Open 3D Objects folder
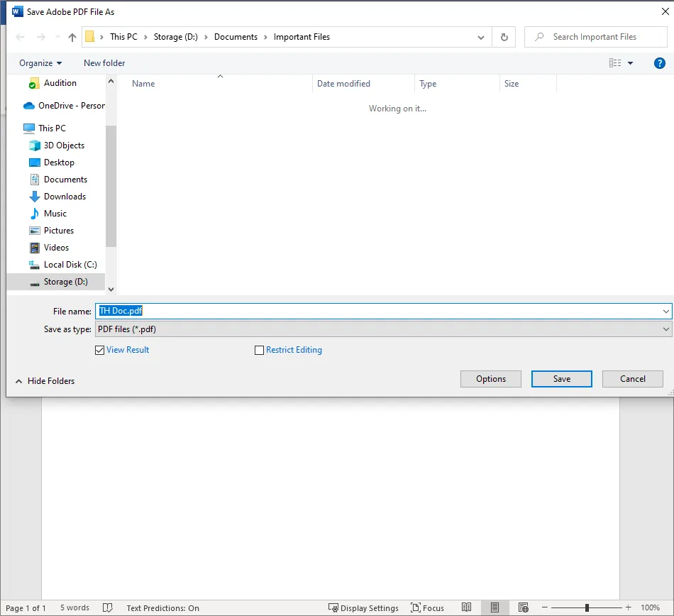Viewport: 674px width, 616px height. pyautogui.click(x=57, y=145)
